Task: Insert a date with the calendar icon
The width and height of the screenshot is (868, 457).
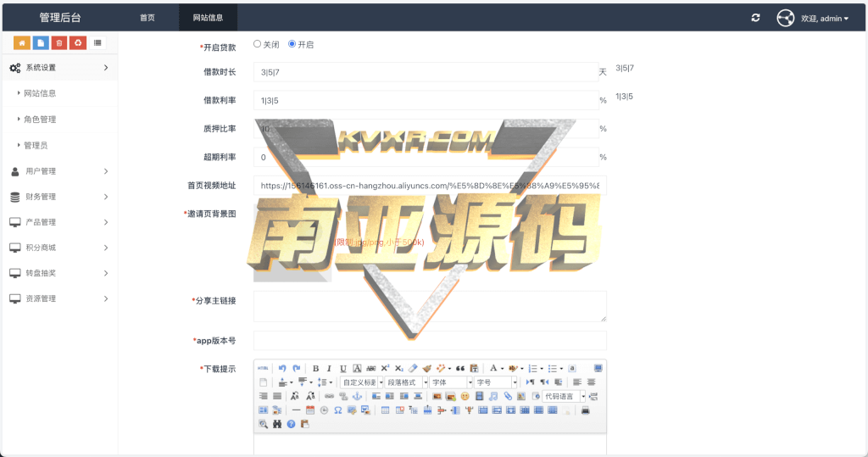Action: (310, 410)
